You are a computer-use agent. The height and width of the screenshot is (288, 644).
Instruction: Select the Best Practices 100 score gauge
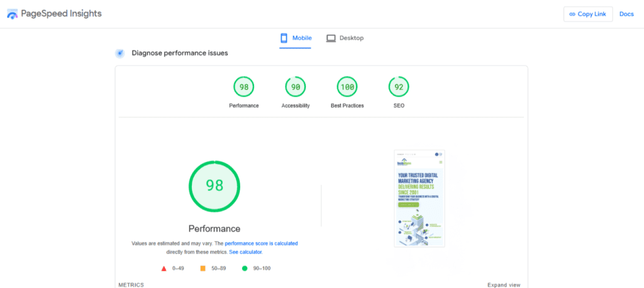(347, 87)
